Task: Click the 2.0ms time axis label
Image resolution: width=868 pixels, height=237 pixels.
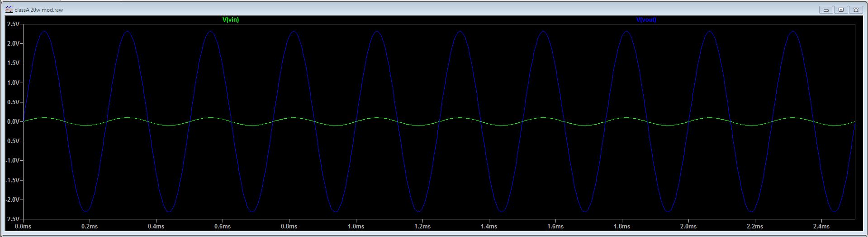Action: [x=688, y=226]
